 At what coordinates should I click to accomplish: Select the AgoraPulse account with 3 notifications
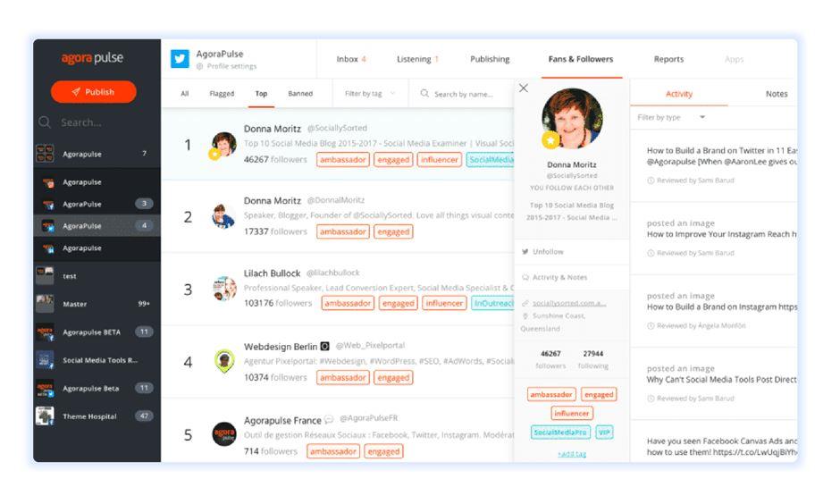coord(97,204)
